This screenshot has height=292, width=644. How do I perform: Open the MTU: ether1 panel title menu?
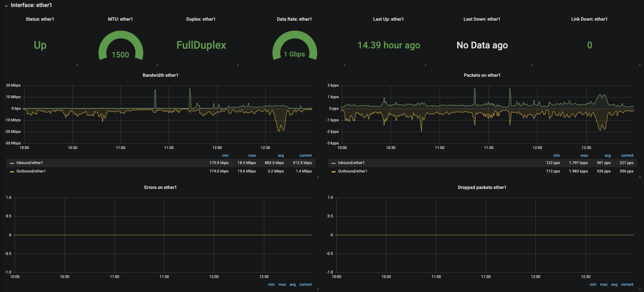coord(120,19)
